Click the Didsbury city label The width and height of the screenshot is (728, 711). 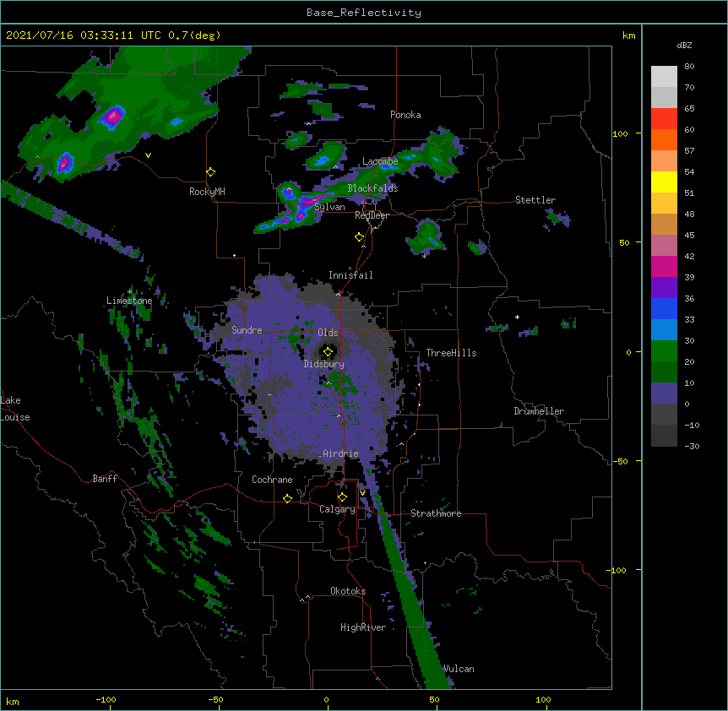[323, 364]
